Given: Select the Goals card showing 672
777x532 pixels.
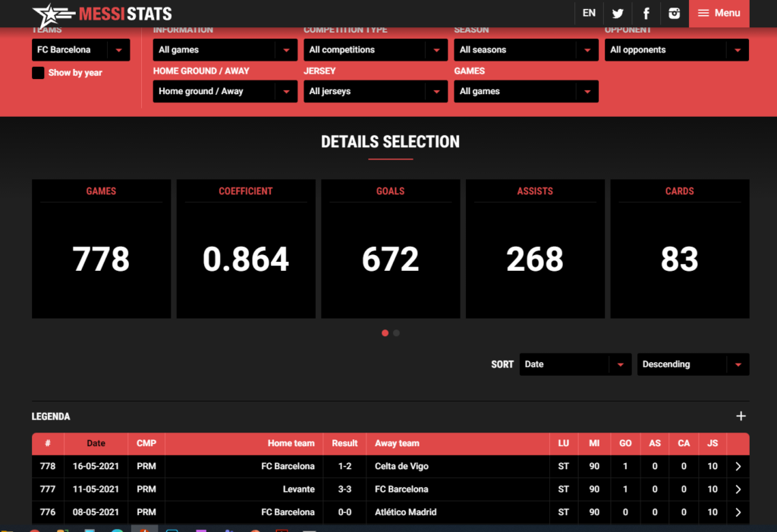Looking at the screenshot, I should coord(391,249).
